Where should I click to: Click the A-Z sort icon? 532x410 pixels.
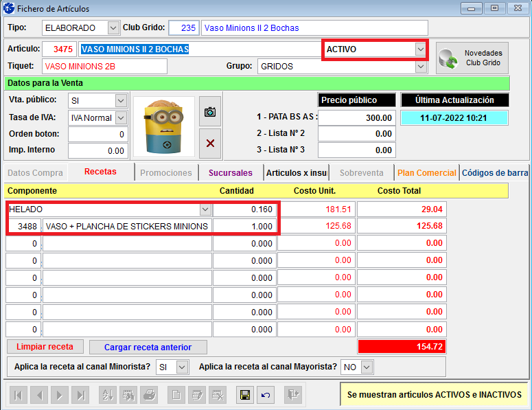coord(108,395)
